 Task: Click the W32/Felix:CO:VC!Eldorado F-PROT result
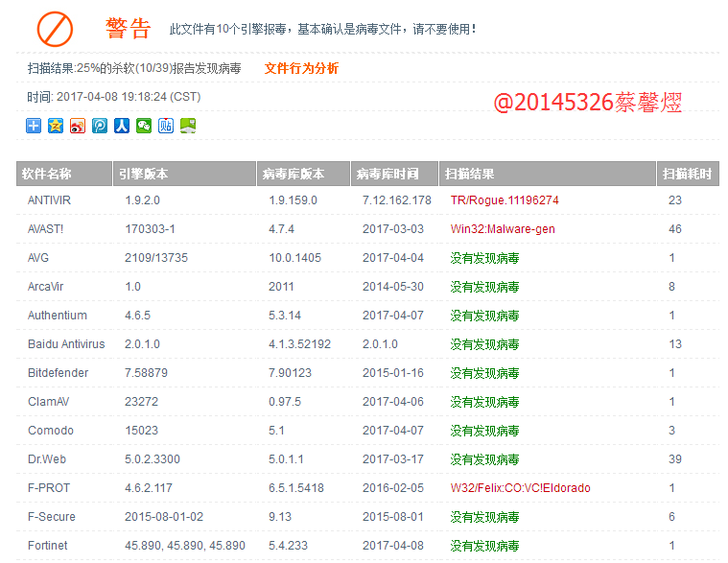[x=520, y=488]
